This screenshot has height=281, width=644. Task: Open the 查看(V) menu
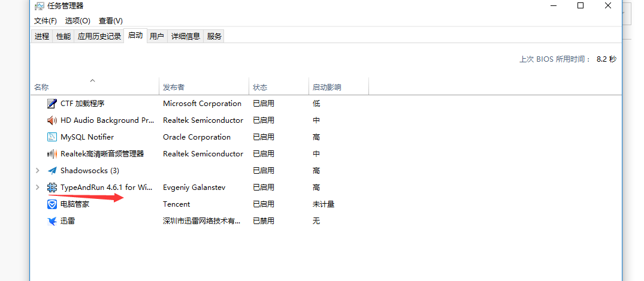tap(111, 20)
